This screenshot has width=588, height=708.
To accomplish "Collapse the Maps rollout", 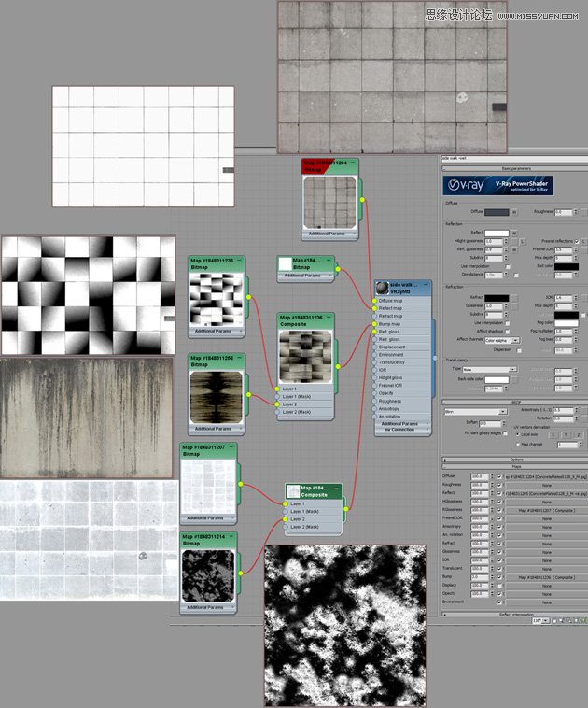I will (x=514, y=466).
